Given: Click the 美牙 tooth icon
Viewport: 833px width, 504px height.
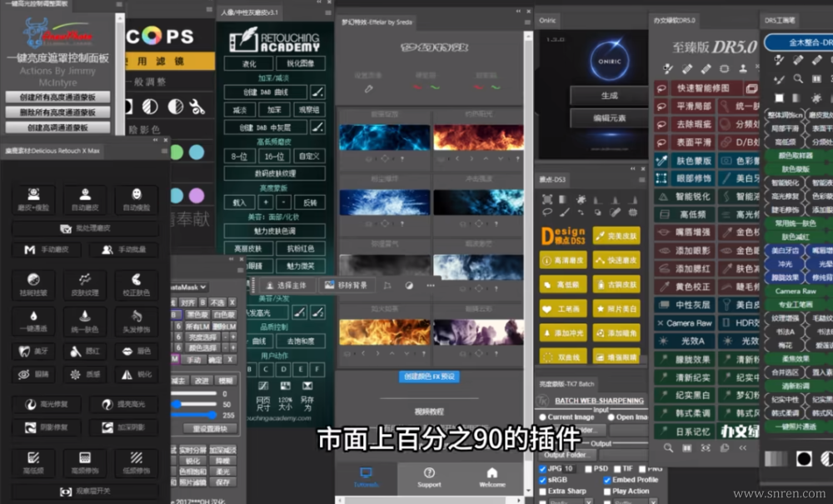Looking at the screenshot, I should tap(24, 351).
